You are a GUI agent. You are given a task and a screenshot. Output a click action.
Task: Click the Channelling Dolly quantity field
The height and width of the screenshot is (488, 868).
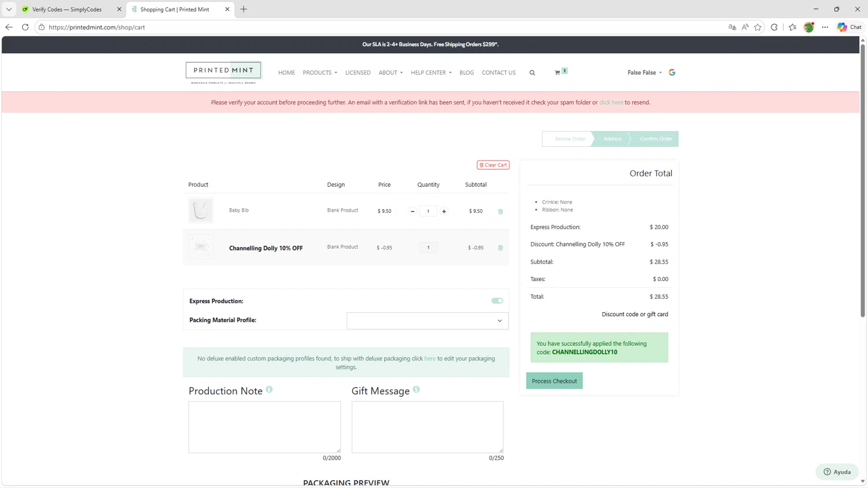click(x=428, y=247)
